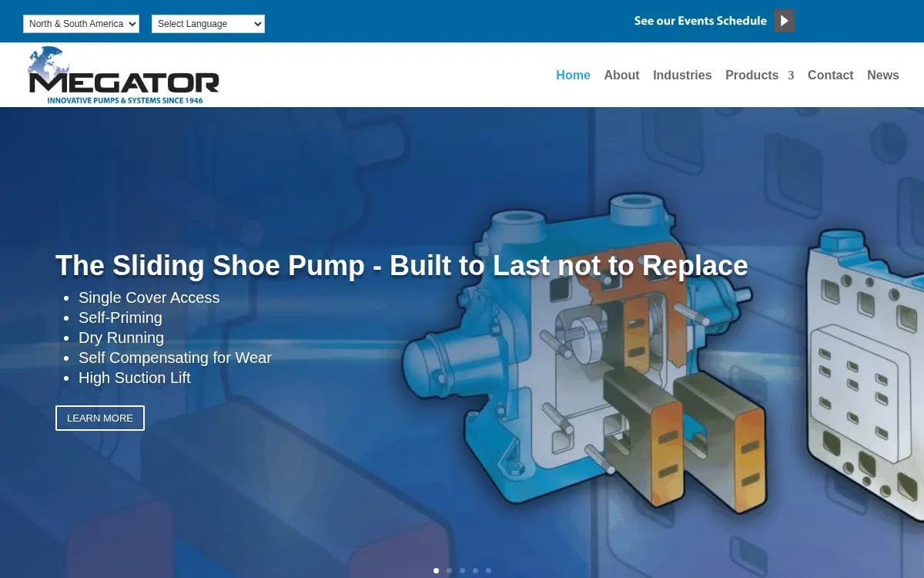Open the Select Language dropdown

[x=208, y=24]
